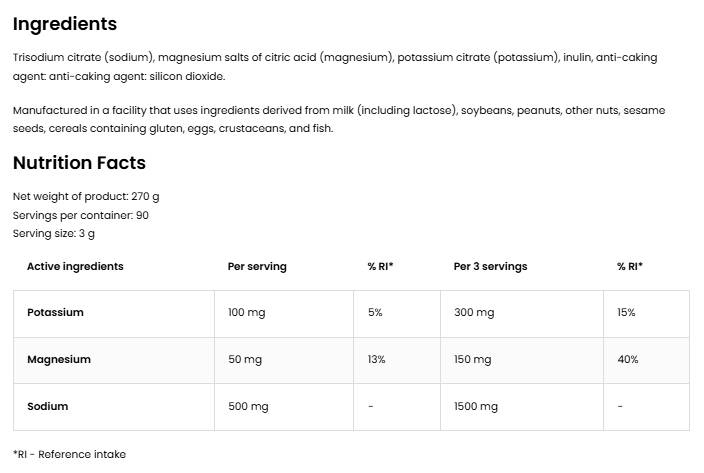The image size is (704, 473).
Task: Select the Active ingredients column header
Action: (75, 267)
